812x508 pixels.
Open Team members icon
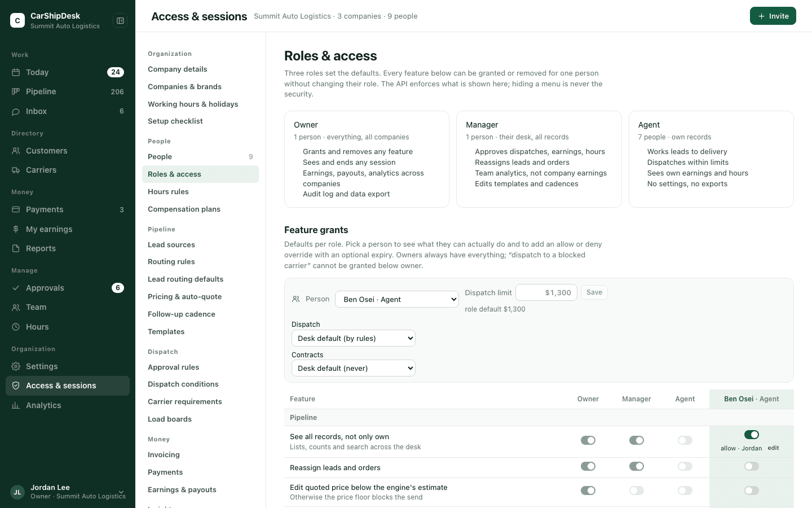click(16, 307)
